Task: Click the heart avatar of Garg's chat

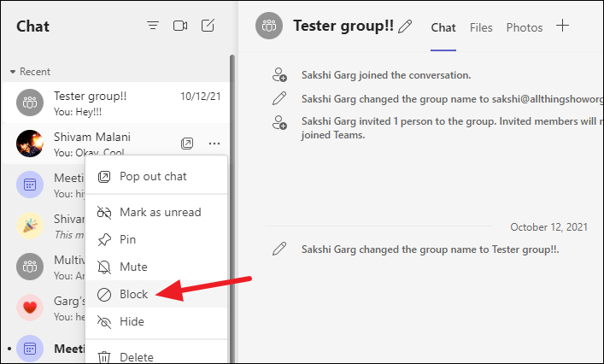Action: [30, 308]
